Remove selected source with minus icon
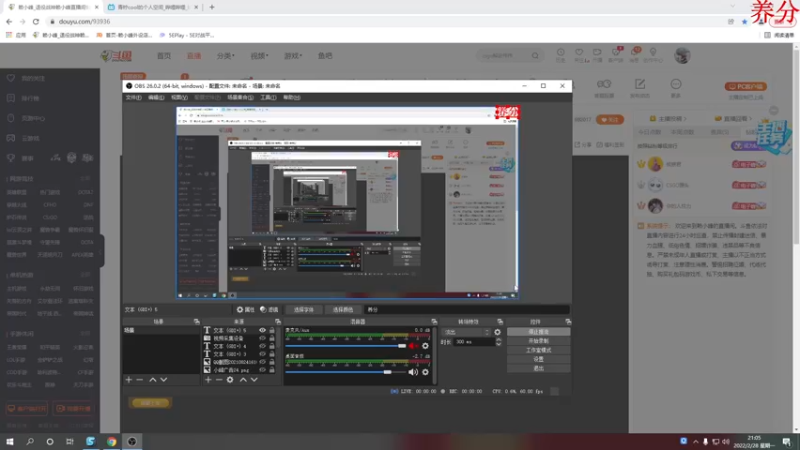Viewport: 800px width, 450px height. [x=219, y=380]
